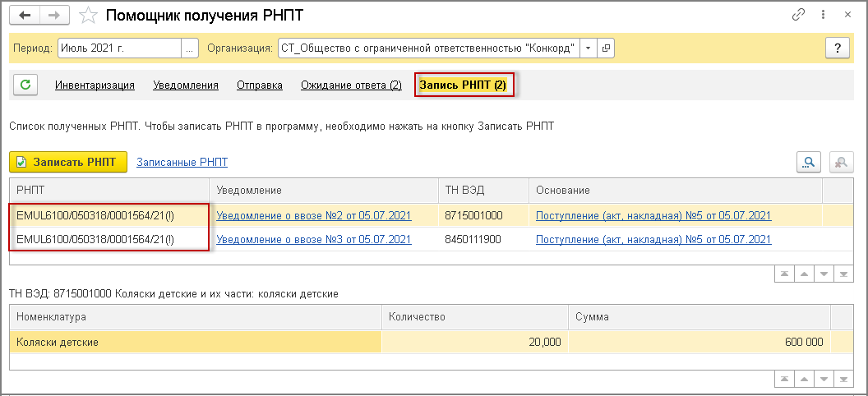This screenshot has height=396, width=868.
Task: Open the three-dot more actions menu
Action: (824, 16)
